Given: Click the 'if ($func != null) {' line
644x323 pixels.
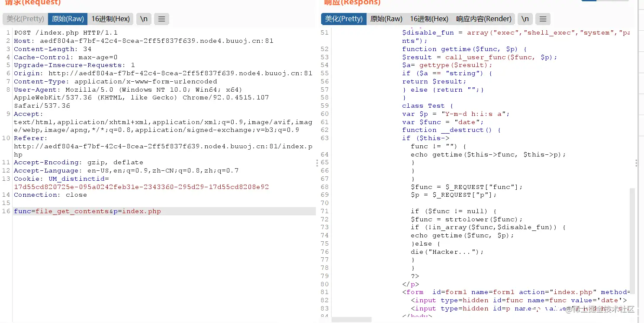Looking at the screenshot, I should pos(454,211).
